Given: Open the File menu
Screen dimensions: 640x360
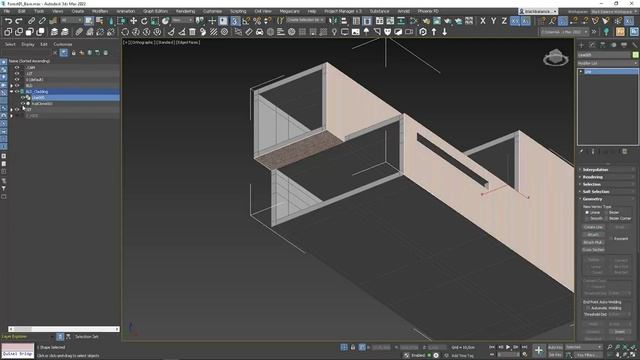Looking at the screenshot, I should pos(7,11).
